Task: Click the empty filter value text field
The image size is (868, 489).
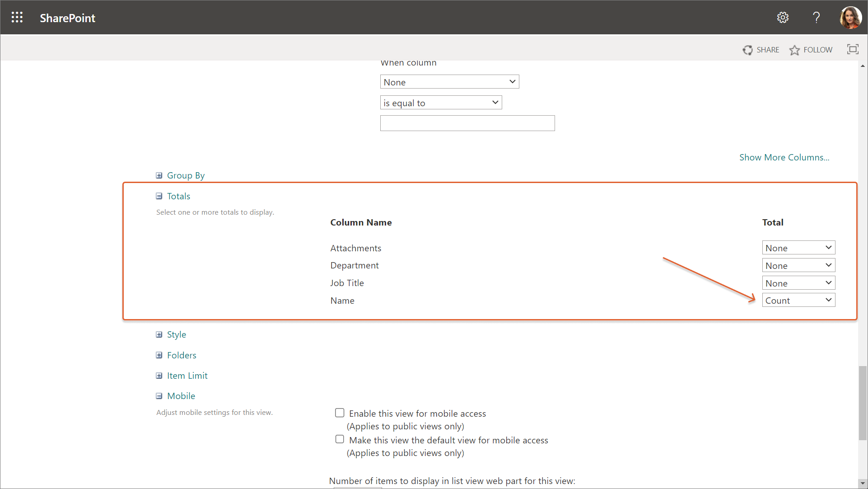Action: click(467, 123)
